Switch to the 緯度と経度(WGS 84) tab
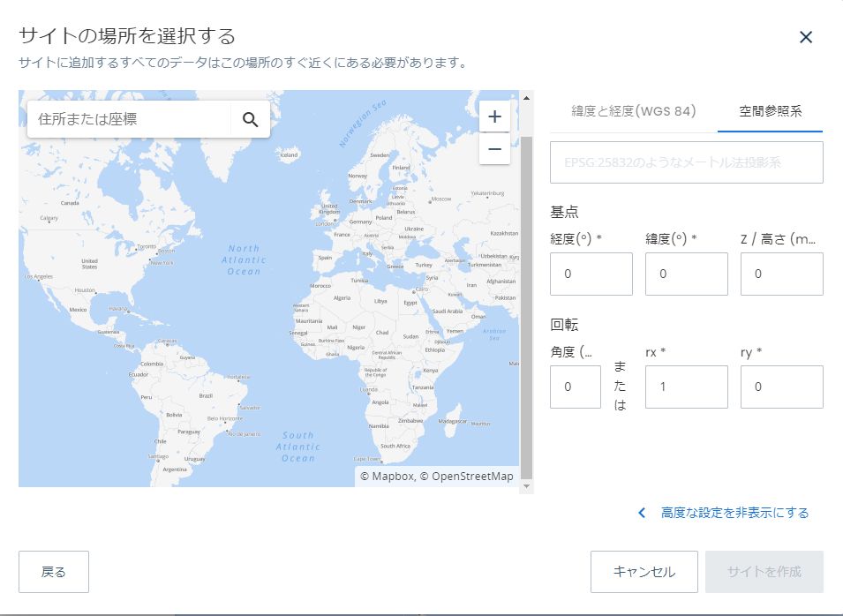The image size is (843, 616). click(633, 111)
